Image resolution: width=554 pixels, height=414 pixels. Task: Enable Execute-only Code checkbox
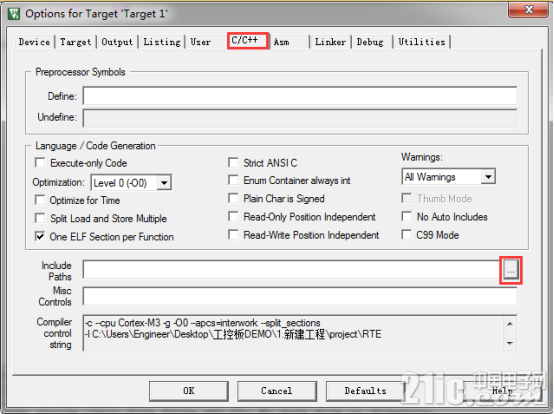(40, 163)
